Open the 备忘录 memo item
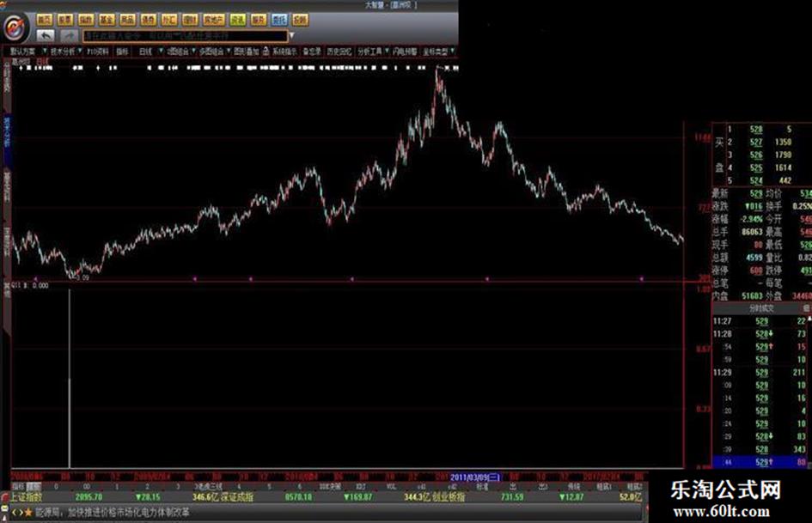 (x=312, y=52)
